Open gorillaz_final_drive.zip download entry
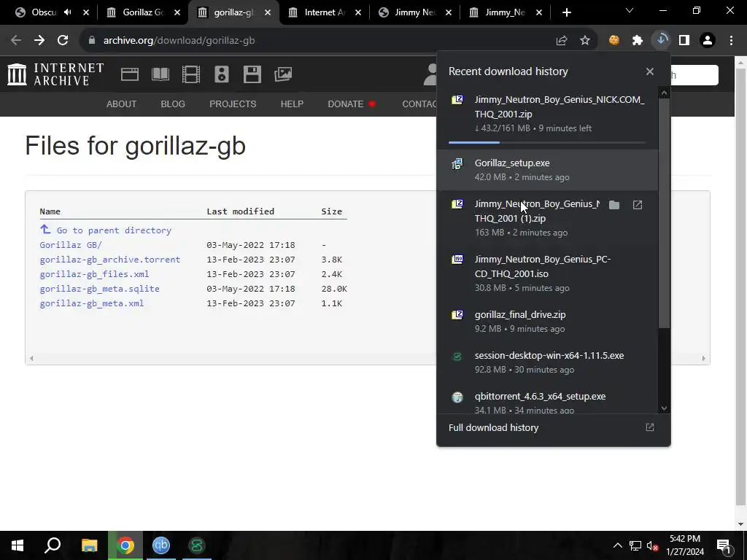747x560 pixels. click(547, 322)
